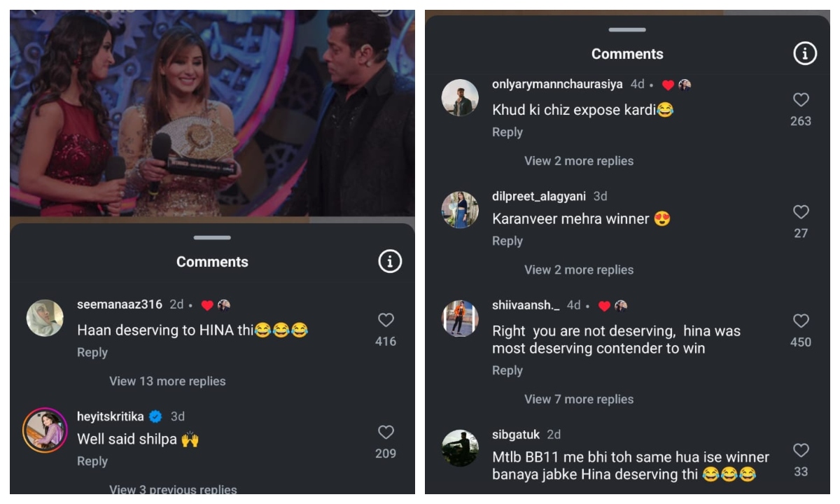Show 'View 3 previous replies'
The width and height of the screenshot is (840, 504).
click(173, 490)
